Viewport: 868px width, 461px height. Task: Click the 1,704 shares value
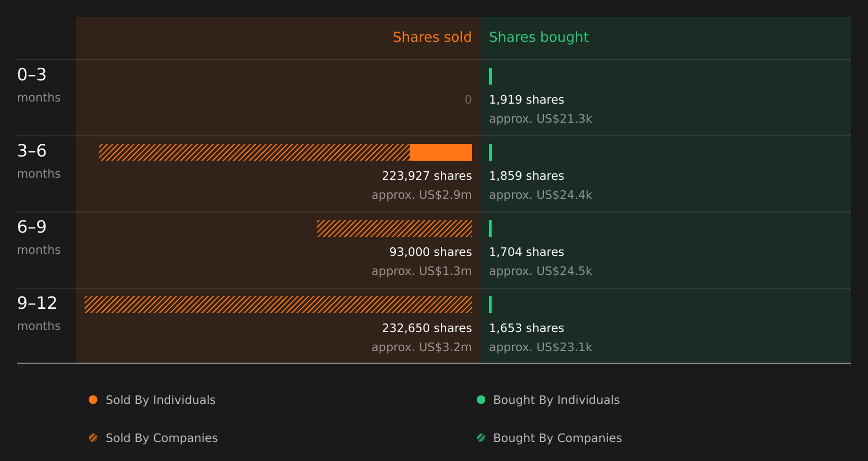click(x=527, y=252)
